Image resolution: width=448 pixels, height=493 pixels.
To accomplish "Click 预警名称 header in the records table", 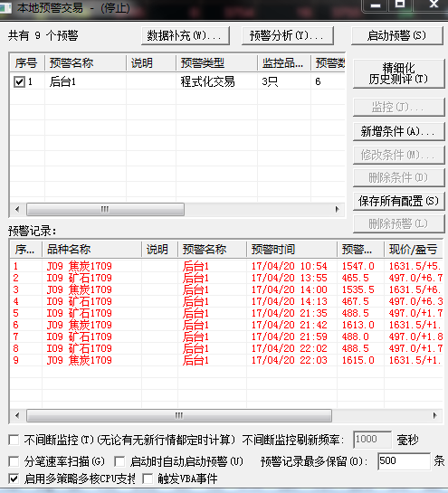I will 212,250.
